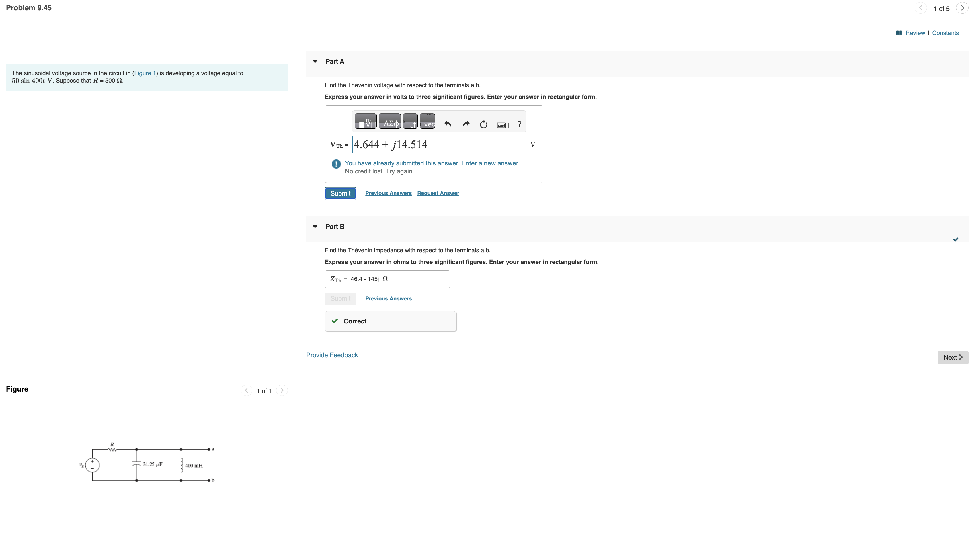Go to the previous problem arrow at top
The image size is (980, 535).
point(920,8)
